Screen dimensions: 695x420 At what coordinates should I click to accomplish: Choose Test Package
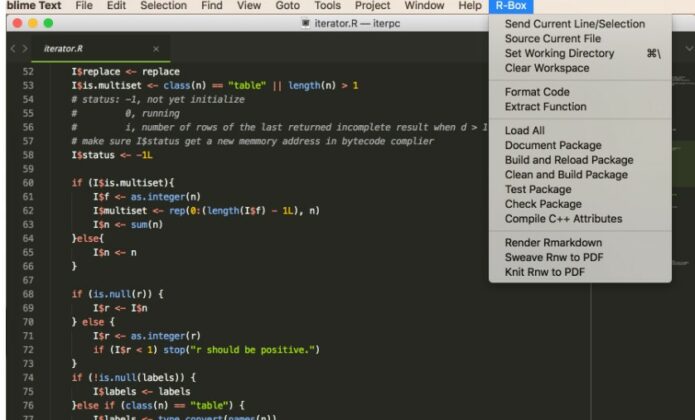[580, 189]
